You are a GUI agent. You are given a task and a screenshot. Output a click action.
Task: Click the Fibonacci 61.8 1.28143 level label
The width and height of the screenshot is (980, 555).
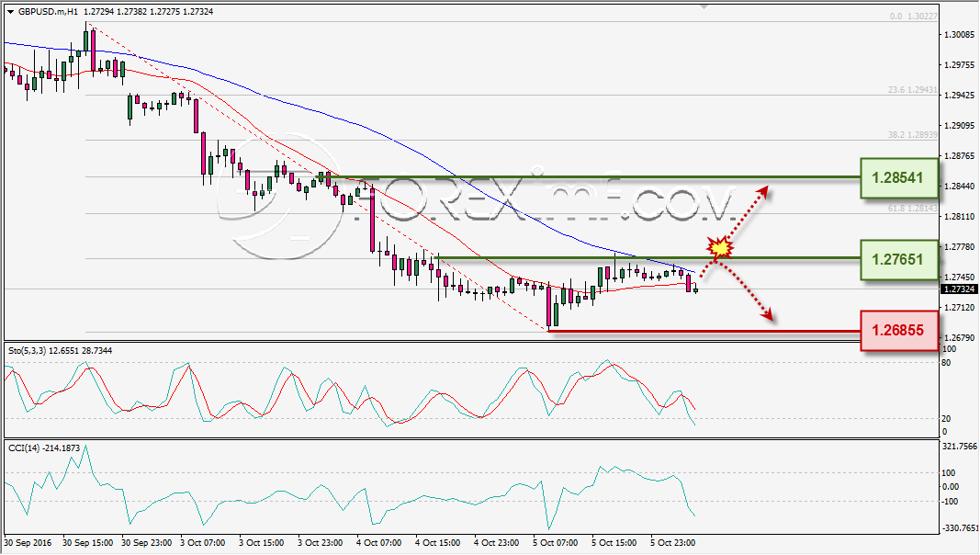pos(913,208)
